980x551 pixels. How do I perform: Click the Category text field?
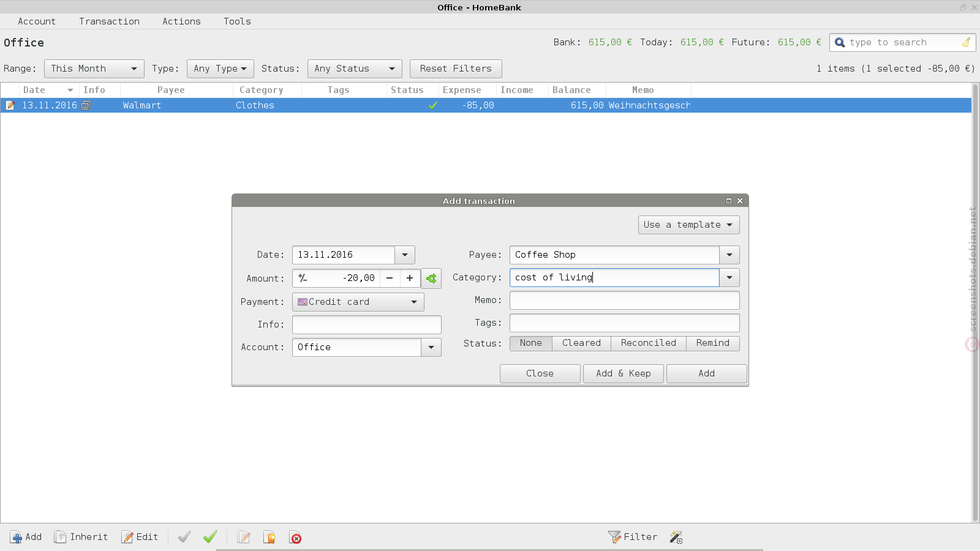point(614,277)
